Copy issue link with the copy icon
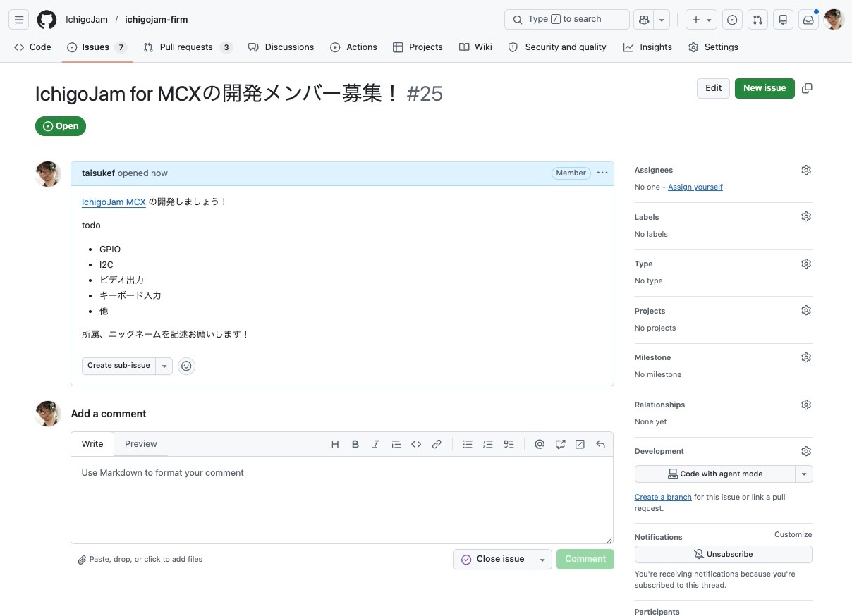This screenshot has width=852, height=616. (x=807, y=88)
